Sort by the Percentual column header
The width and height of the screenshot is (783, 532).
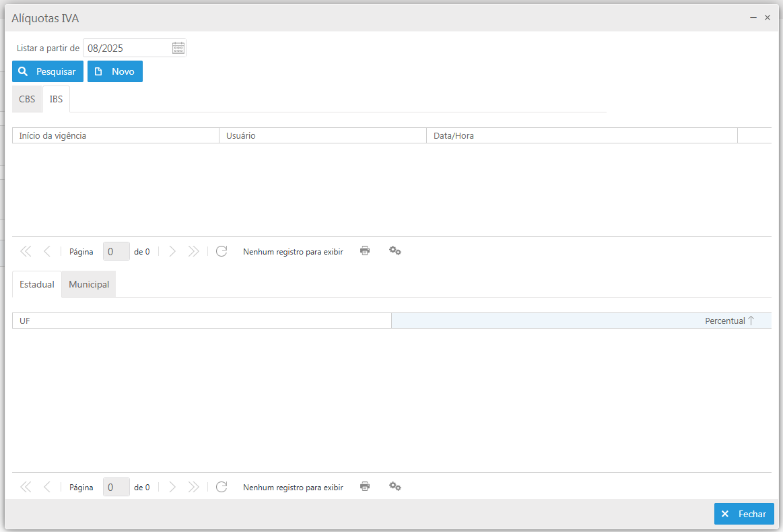click(x=724, y=321)
